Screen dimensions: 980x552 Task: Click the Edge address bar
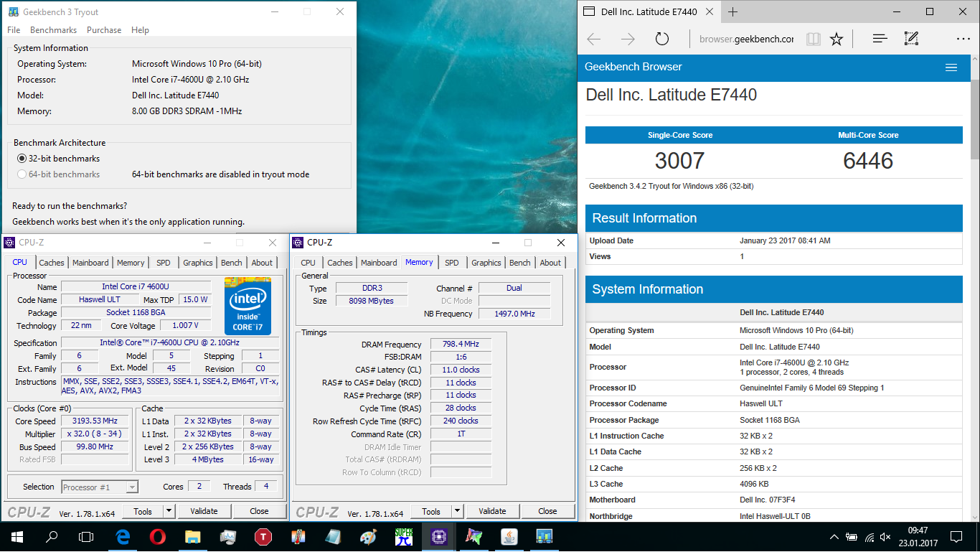tap(746, 39)
